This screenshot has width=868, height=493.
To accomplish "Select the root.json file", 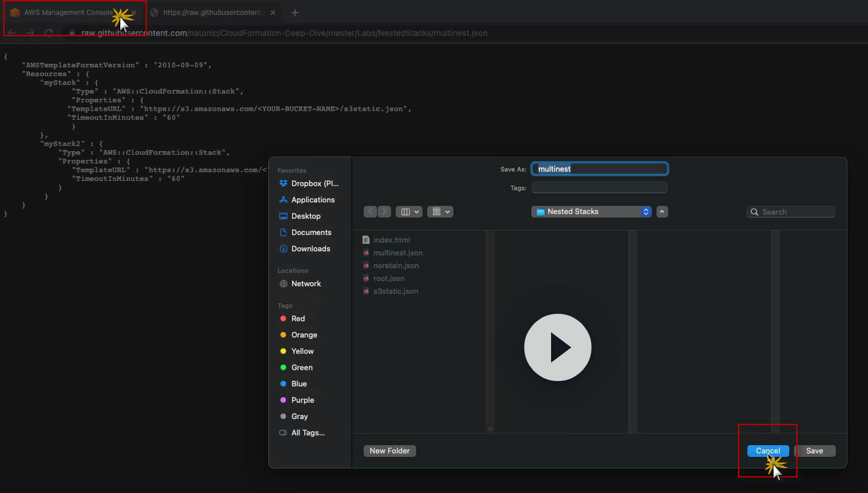I will [x=384, y=279].
